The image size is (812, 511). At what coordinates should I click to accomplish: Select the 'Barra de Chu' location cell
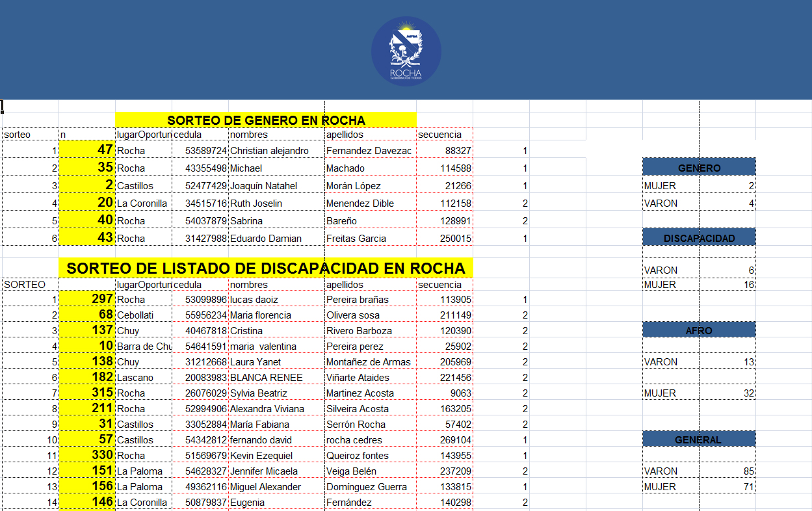144,346
